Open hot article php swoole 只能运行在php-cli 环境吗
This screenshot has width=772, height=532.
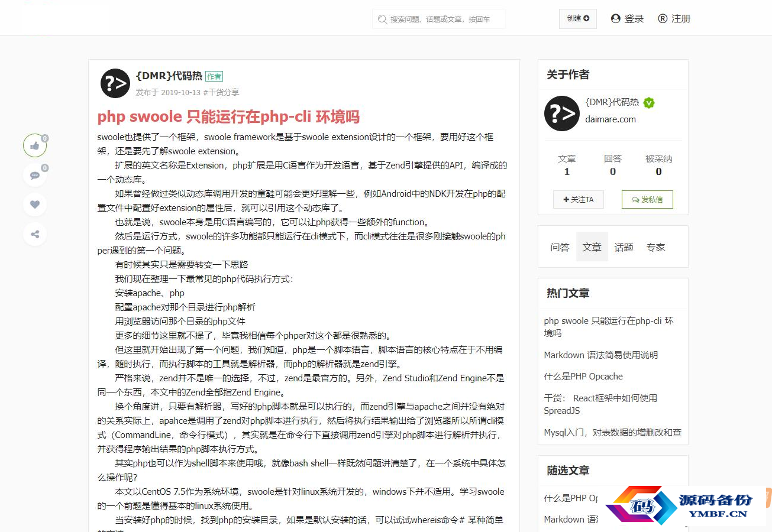(609, 327)
